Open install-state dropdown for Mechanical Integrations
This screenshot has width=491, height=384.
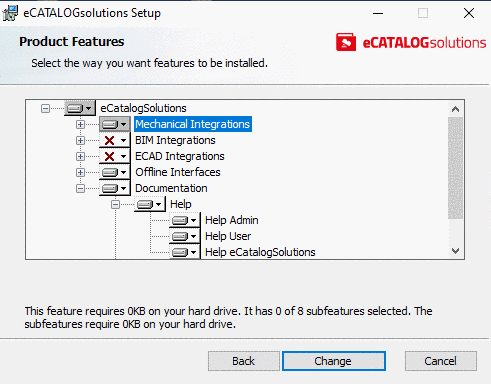pos(115,124)
